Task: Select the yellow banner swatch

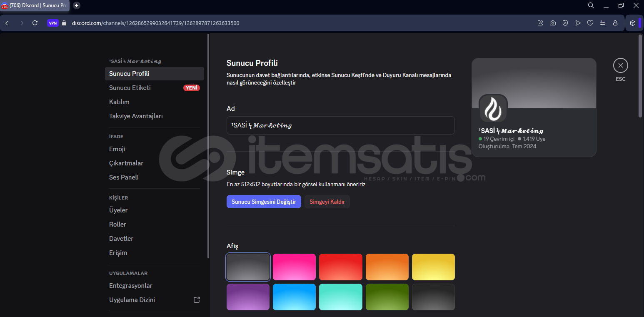Action: pos(433,267)
